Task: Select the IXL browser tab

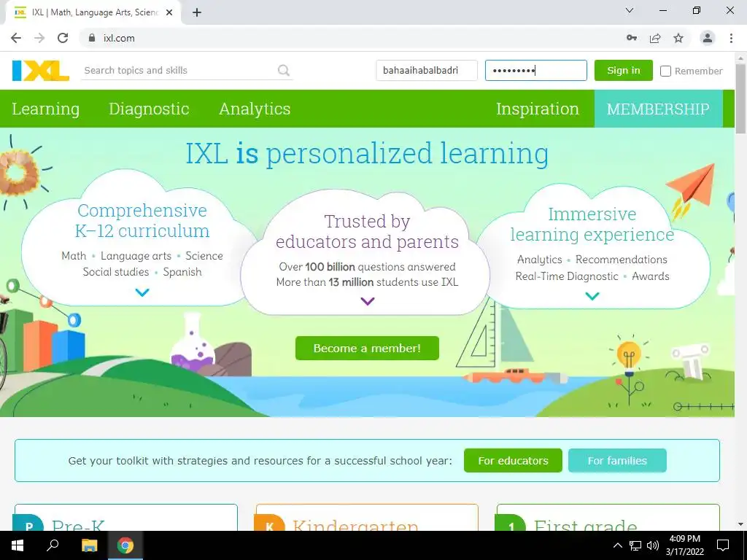Action: (93, 12)
